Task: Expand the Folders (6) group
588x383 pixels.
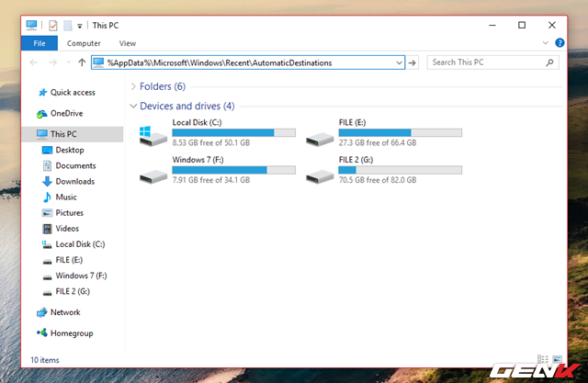Action: [133, 86]
